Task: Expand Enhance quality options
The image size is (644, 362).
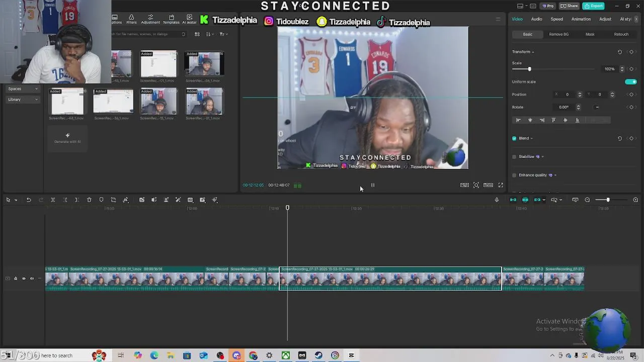Action: (x=555, y=175)
